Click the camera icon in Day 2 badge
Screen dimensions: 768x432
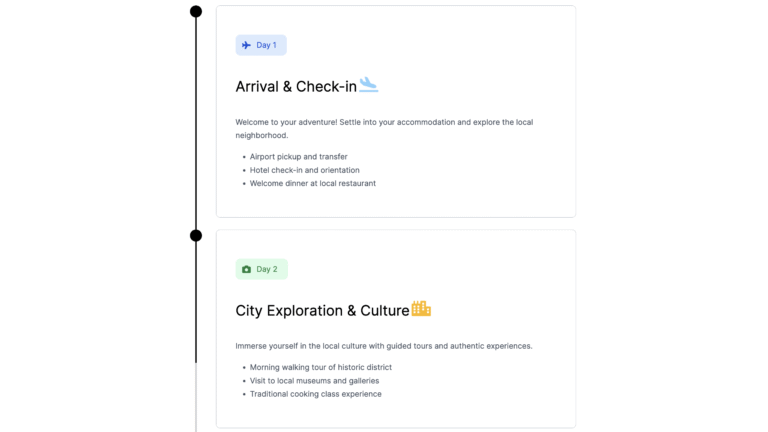click(x=246, y=269)
